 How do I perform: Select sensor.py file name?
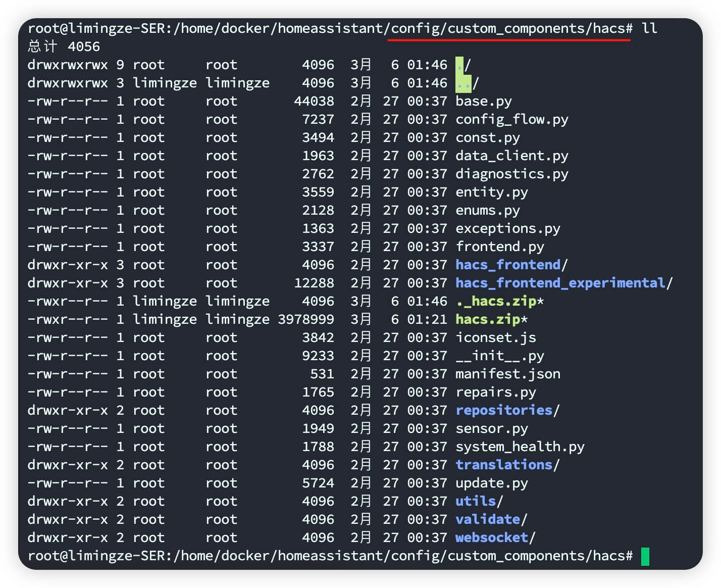pos(491,429)
